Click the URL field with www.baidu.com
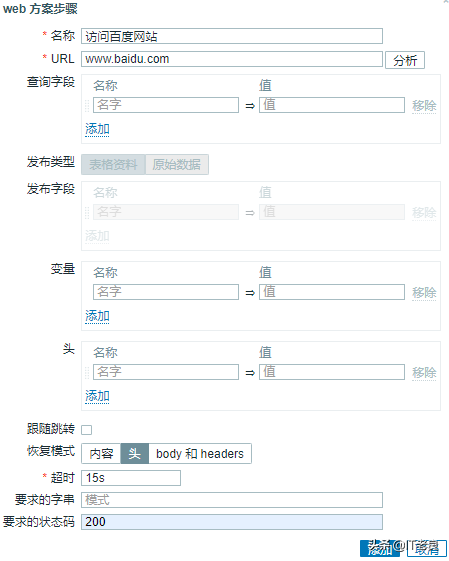This screenshot has height=561, width=449. (x=232, y=59)
